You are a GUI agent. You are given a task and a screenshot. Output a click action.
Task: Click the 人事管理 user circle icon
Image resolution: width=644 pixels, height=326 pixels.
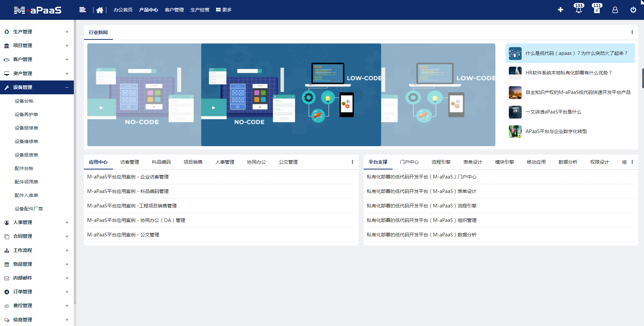pos(7,223)
